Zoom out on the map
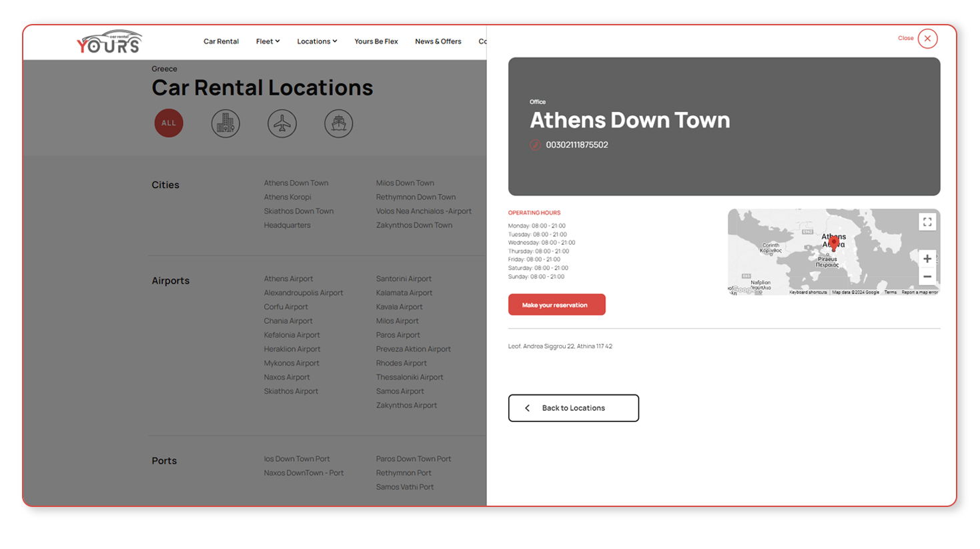The image size is (980, 549). (x=927, y=277)
